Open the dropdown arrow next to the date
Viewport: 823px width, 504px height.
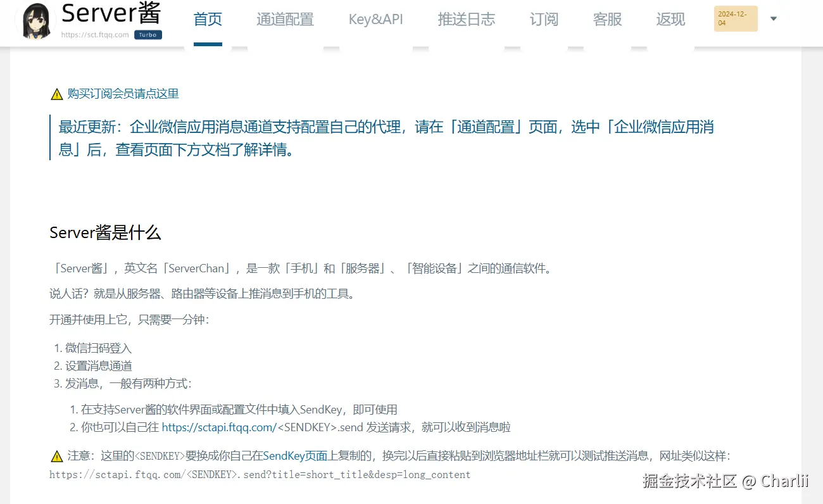pyautogui.click(x=774, y=18)
